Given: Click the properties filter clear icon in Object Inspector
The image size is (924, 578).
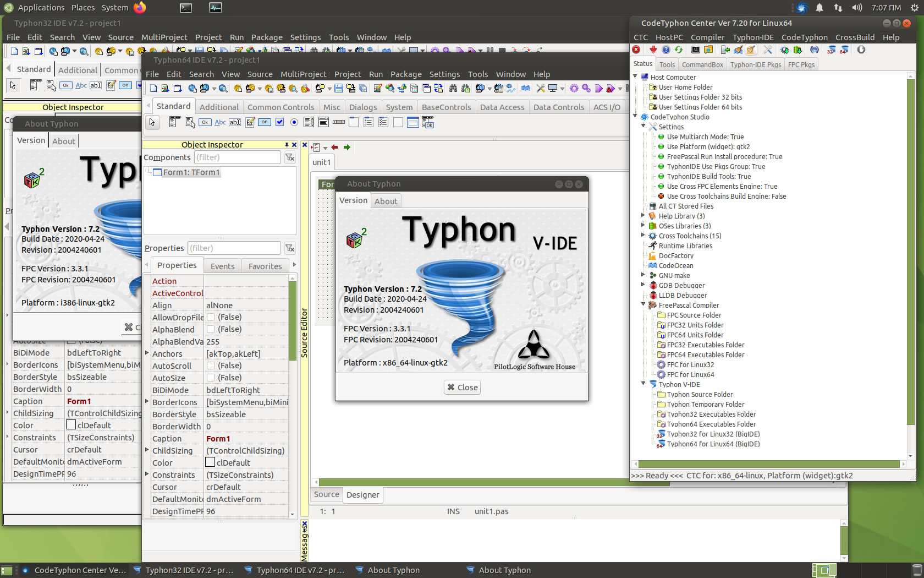Looking at the screenshot, I should 290,248.
